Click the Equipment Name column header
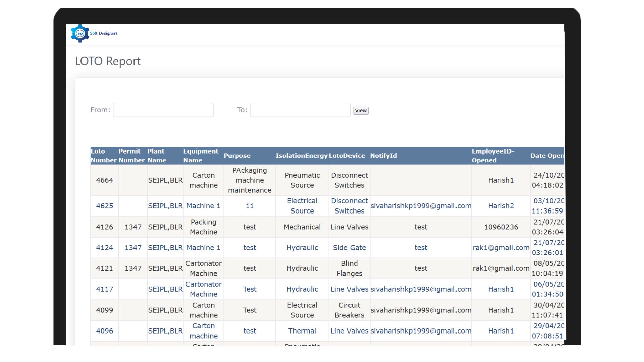The width and height of the screenshot is (644, 362). pyautogui.click(x=200, y=156)
